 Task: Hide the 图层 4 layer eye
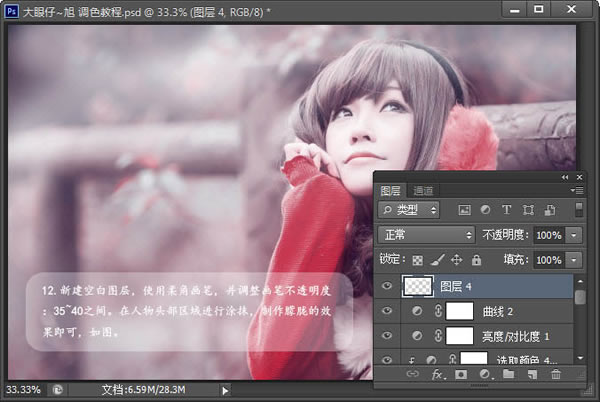[x=387, y=286]
